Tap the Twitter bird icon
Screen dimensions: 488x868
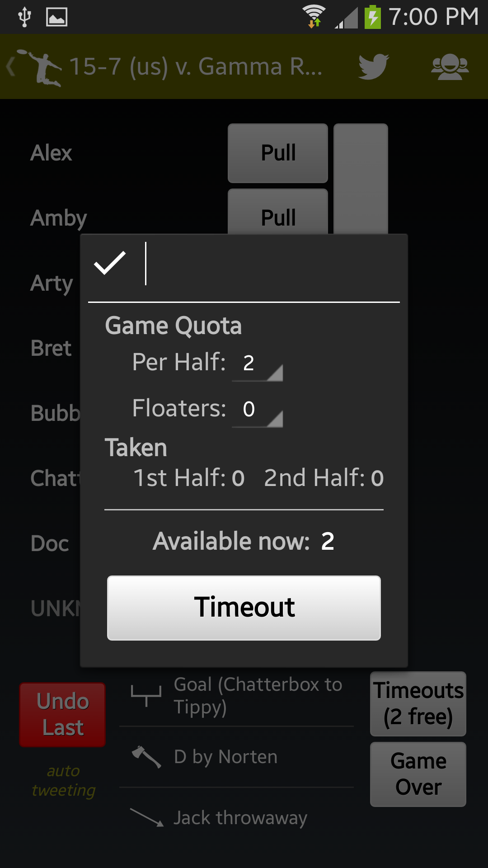click(x=373, y=67)
